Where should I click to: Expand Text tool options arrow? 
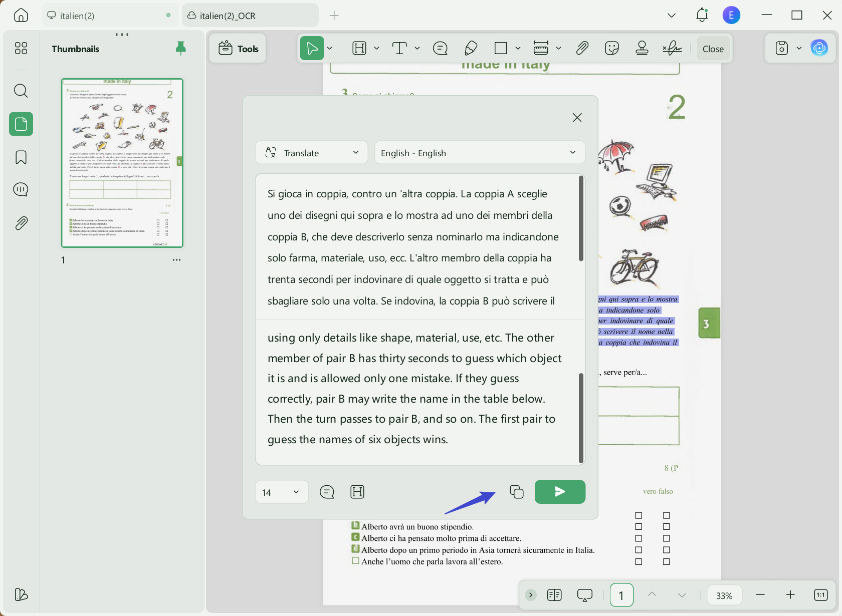(x=417, y=49)
